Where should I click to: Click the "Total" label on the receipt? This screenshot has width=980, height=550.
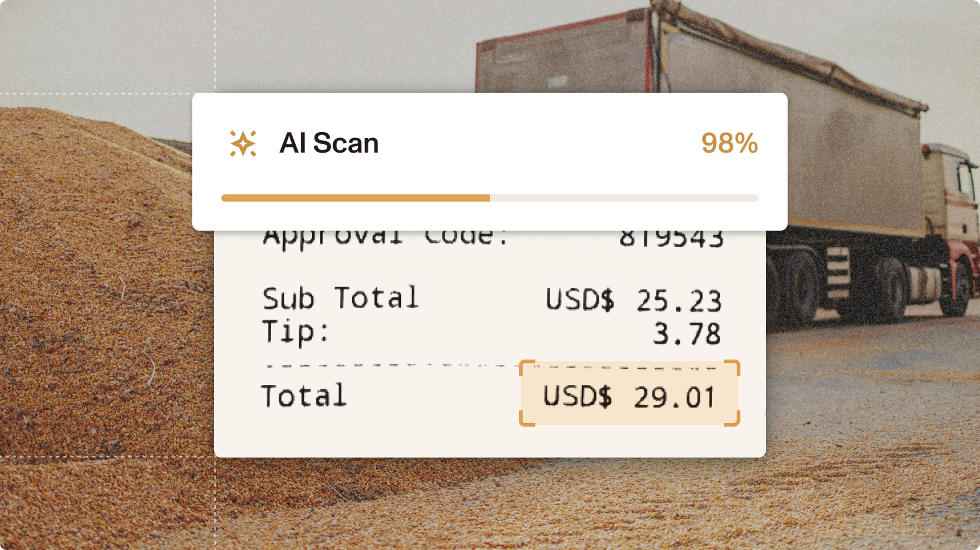click(x=304, y=396)
